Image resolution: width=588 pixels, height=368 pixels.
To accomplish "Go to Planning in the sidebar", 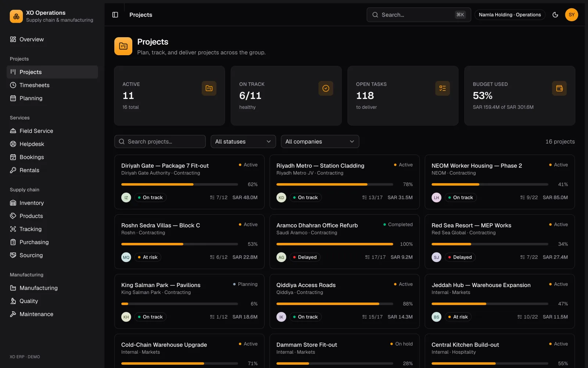I will [x=52, y=98].
